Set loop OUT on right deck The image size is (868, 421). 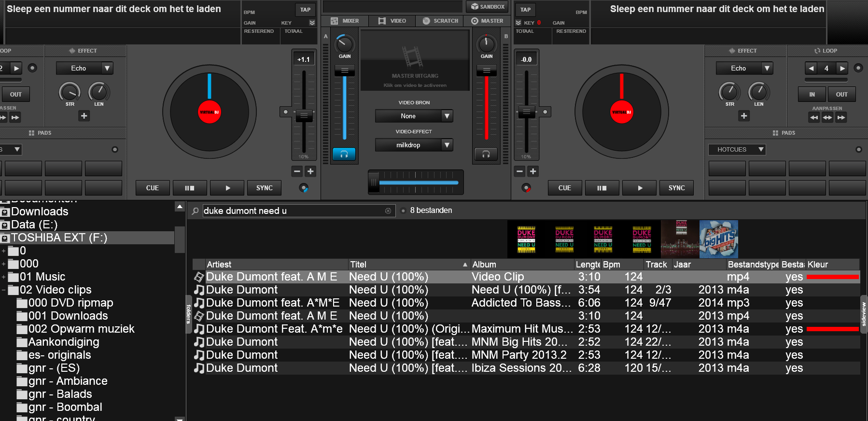coord(841,94)
